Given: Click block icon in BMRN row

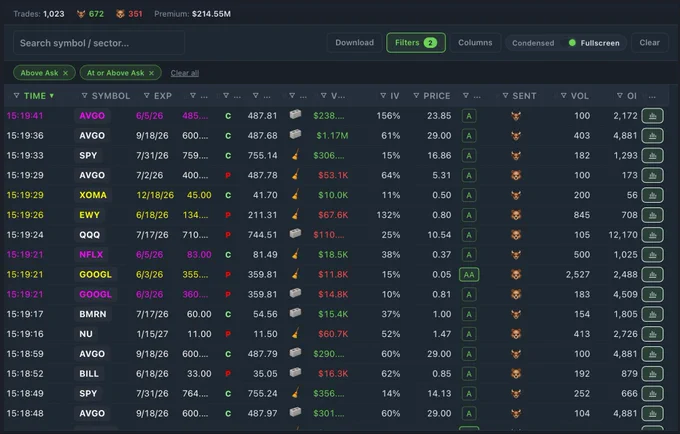Looking at the screenshot, I should 295,313.
